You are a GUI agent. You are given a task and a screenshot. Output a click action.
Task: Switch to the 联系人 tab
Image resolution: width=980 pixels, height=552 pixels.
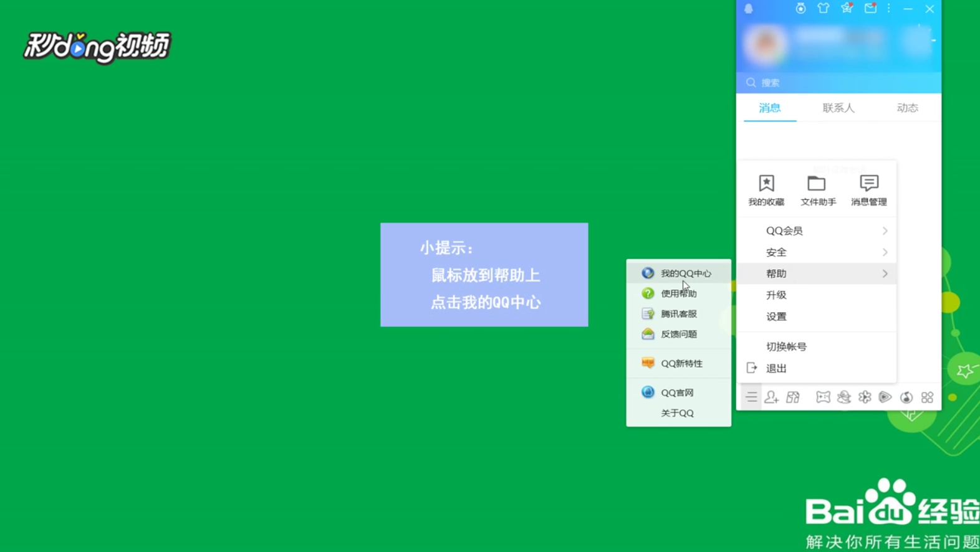838,108
